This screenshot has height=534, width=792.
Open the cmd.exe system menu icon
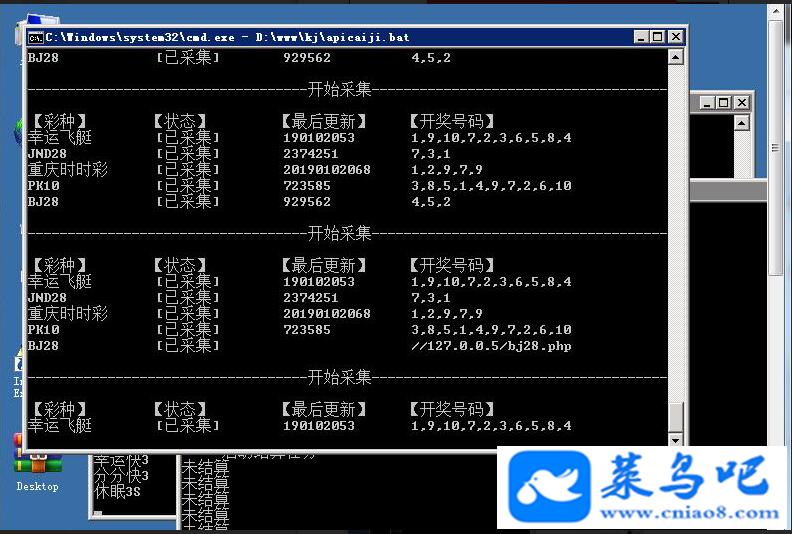pos(35,37)
